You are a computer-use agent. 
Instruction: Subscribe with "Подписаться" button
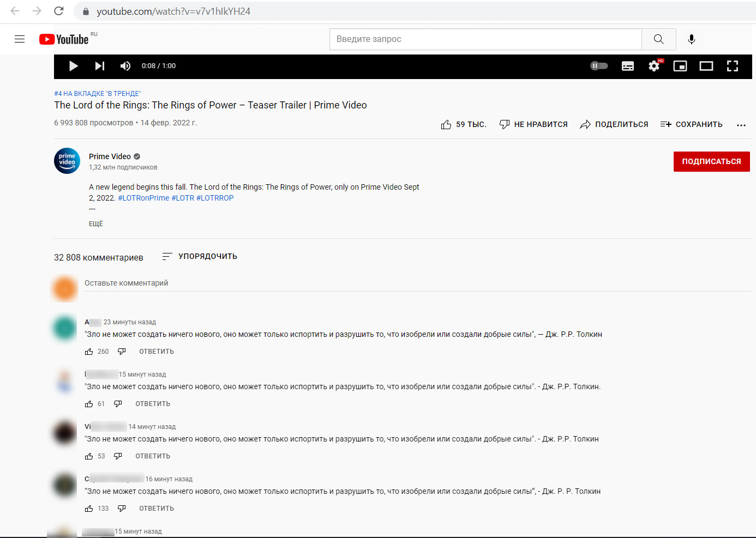tap(711, 161)
